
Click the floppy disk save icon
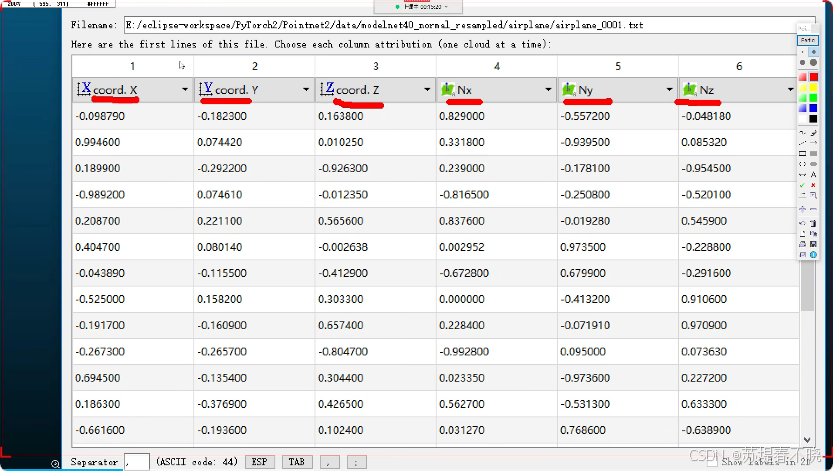click(x=813, y=244)
